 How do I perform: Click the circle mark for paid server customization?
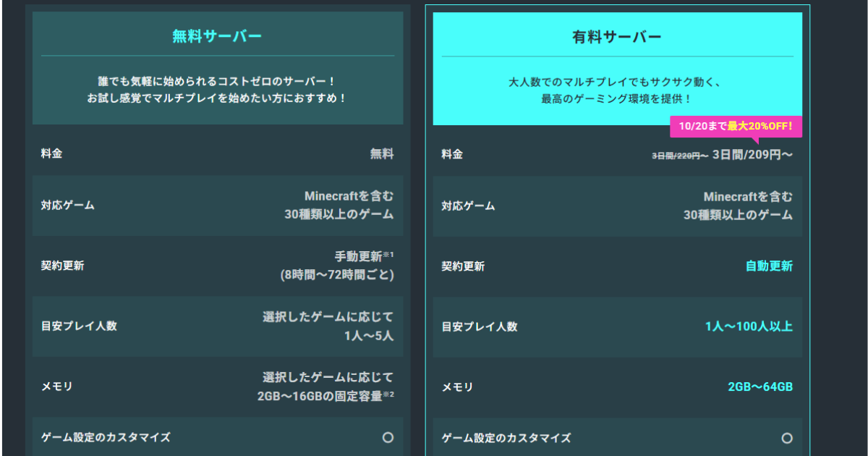pyautogui.click(x=788, y=437)
